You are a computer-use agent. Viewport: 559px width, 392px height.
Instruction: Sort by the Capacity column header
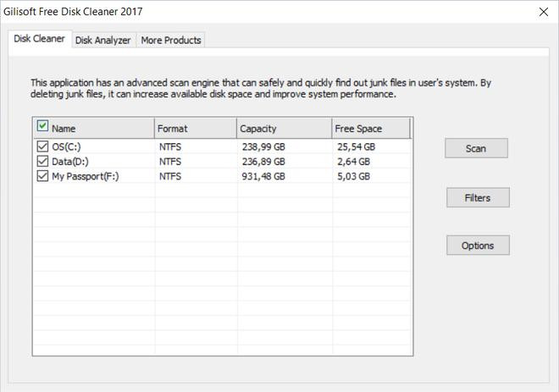[x=284, y=129]
